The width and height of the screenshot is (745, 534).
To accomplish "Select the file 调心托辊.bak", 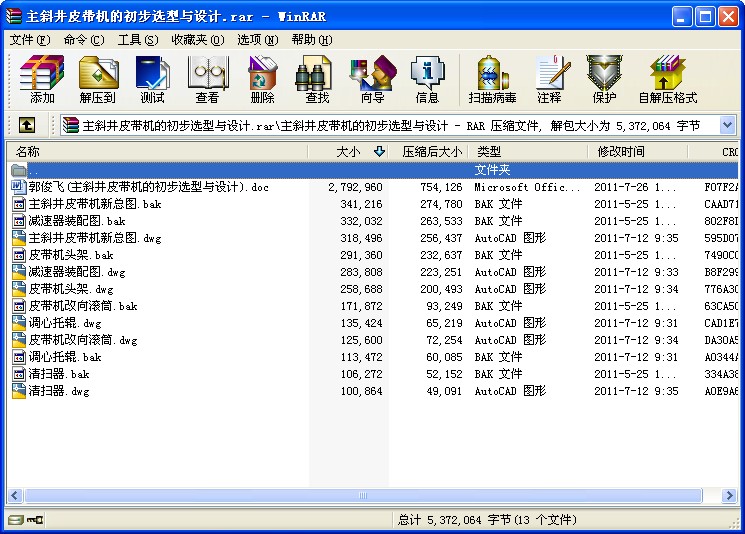I will click(65, 357).
